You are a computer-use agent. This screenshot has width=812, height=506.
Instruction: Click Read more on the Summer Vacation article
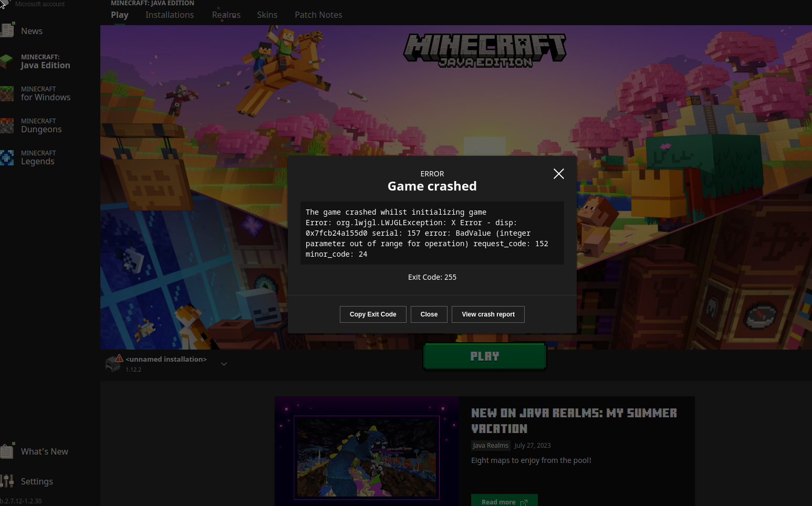point(504,501)
